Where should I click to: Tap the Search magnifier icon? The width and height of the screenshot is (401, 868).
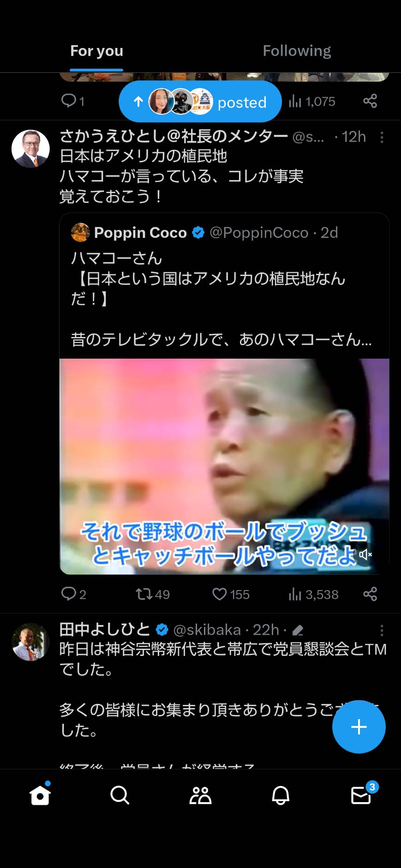click(x=120, y=795)
